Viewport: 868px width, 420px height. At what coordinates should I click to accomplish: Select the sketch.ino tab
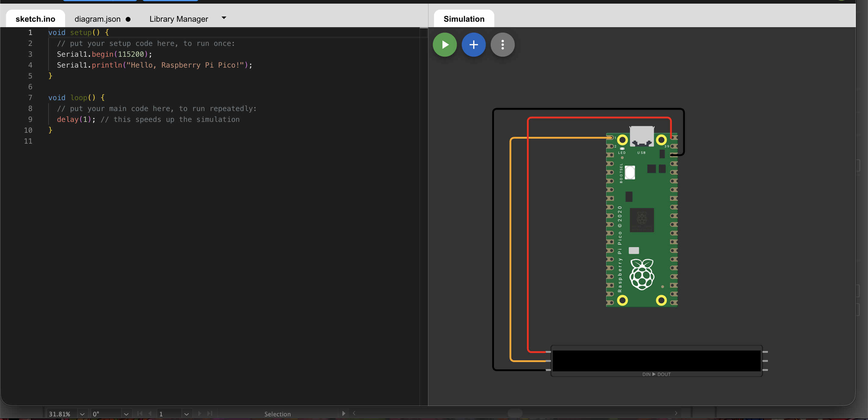click(35, 19)
